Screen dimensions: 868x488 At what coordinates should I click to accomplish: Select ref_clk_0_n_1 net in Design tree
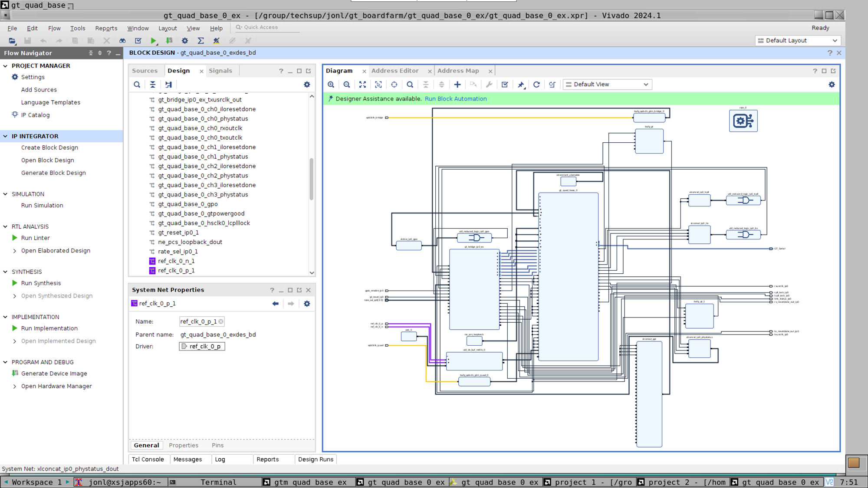176,261
